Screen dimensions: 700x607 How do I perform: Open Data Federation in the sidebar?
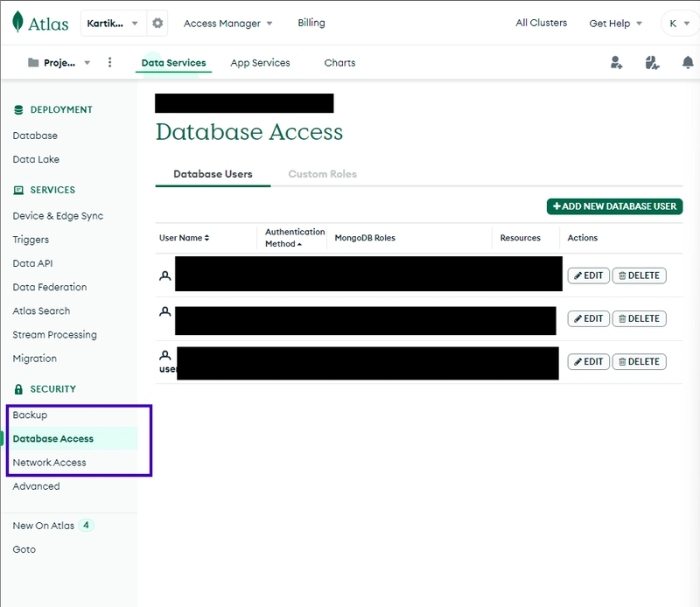tap(50, 287)
